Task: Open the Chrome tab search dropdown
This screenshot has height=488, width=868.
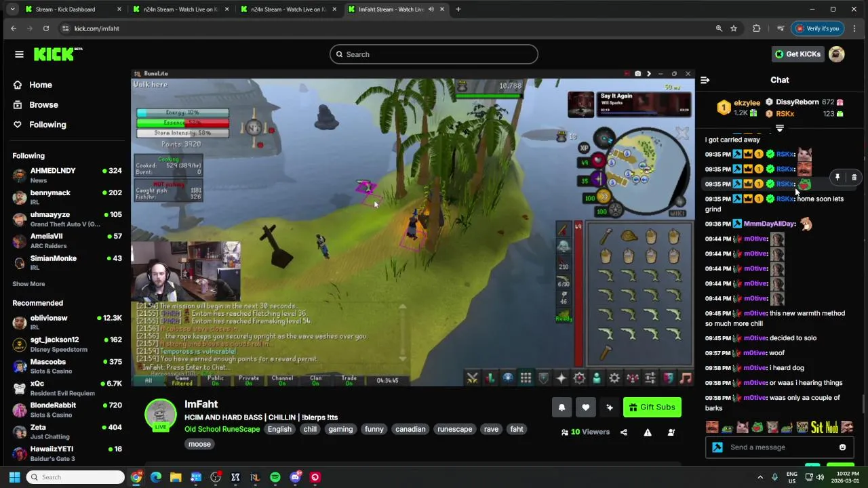Action: point(12,9)
